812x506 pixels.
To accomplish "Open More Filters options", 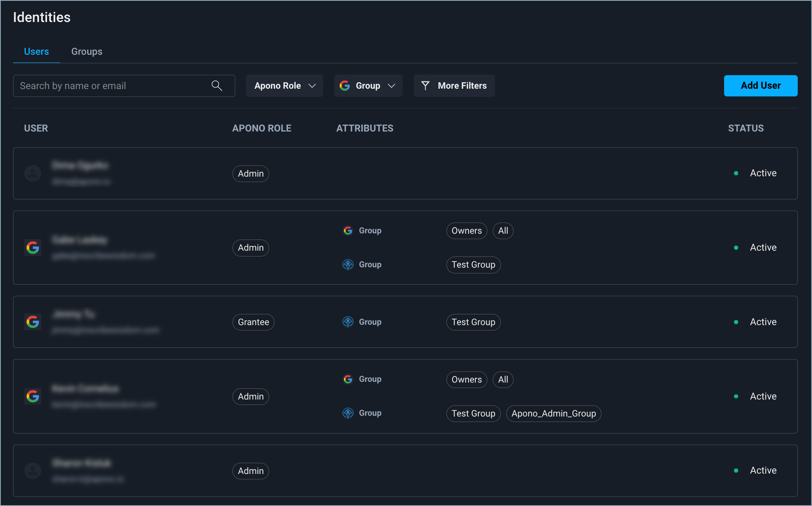I will [x=454, y=86].
